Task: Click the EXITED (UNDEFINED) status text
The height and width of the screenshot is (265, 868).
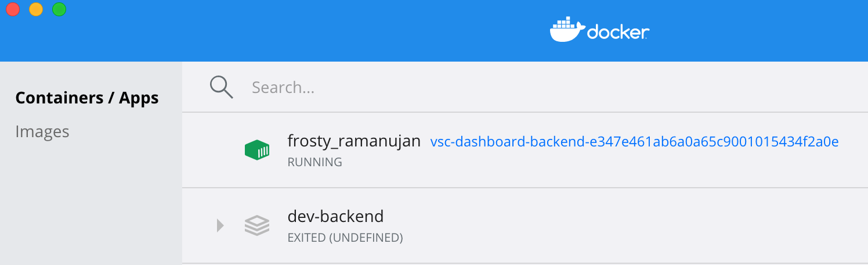Action: coord(345,238)
